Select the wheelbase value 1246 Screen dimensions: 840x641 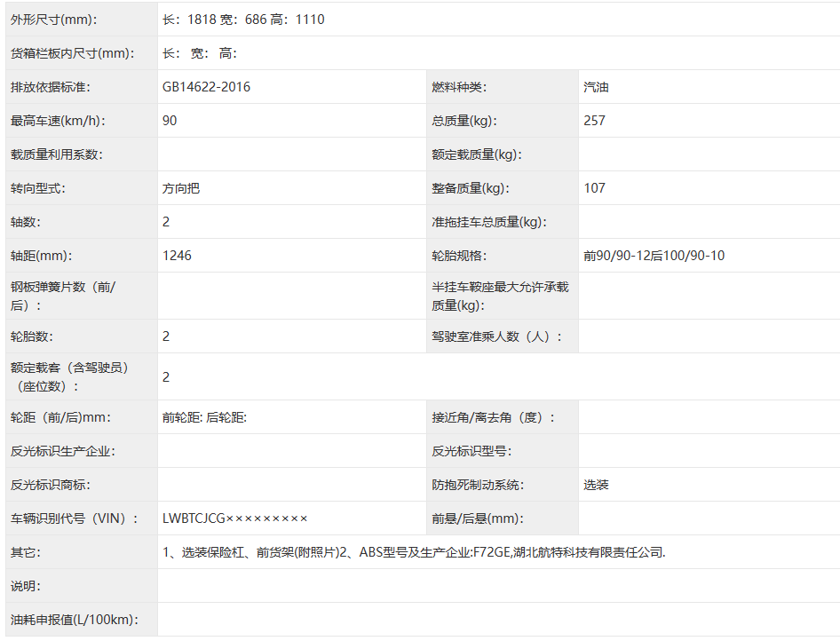178,256
